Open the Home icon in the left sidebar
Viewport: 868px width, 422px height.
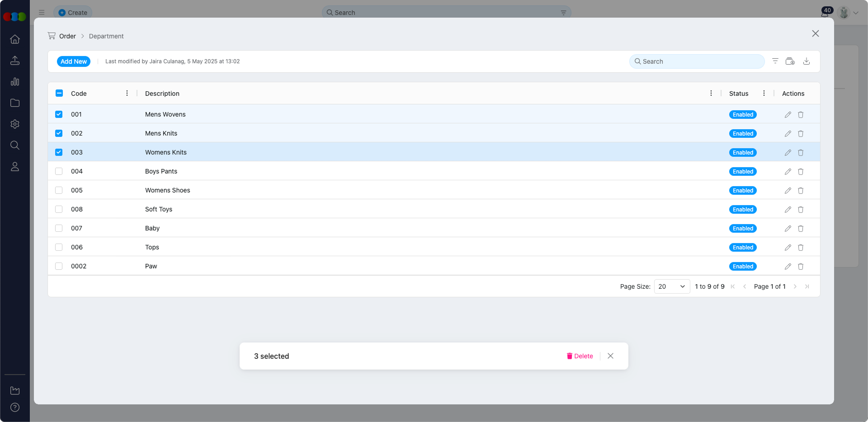point(15,39)
